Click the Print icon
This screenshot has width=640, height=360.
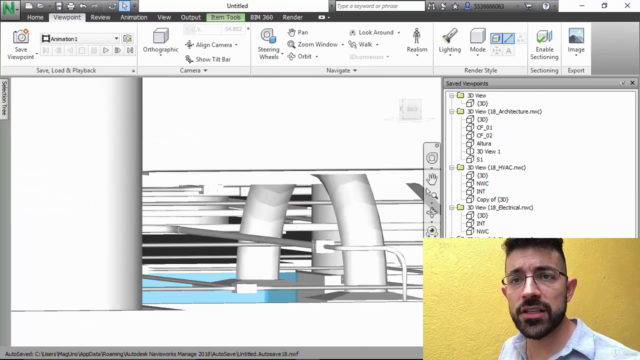[71, 6]
